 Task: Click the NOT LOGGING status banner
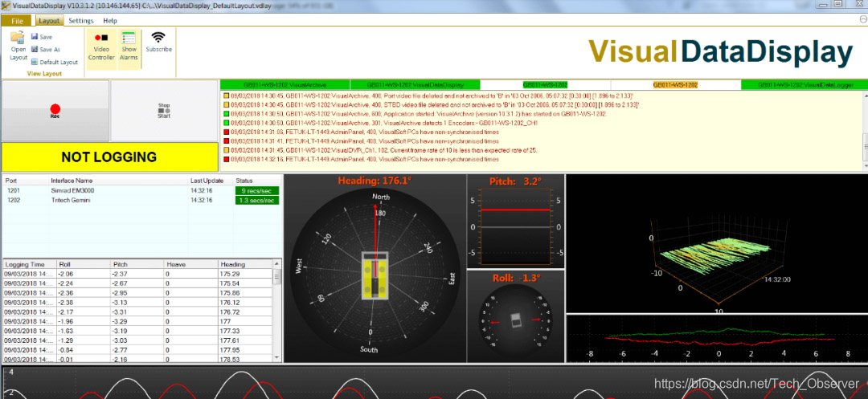point(109,157)
